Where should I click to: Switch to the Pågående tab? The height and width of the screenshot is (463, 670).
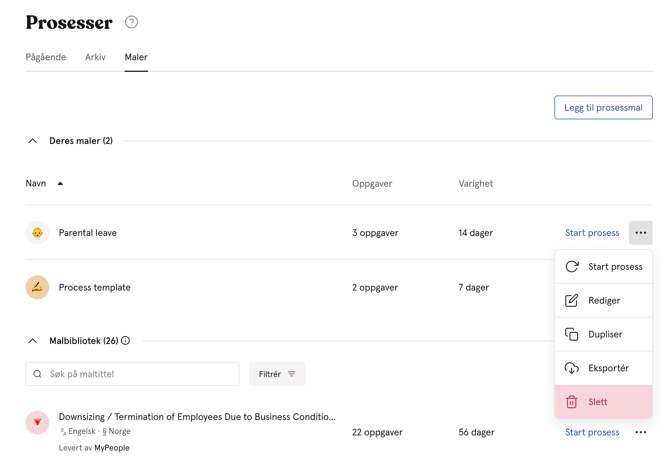pyautogui.click(x=46, y=57)
